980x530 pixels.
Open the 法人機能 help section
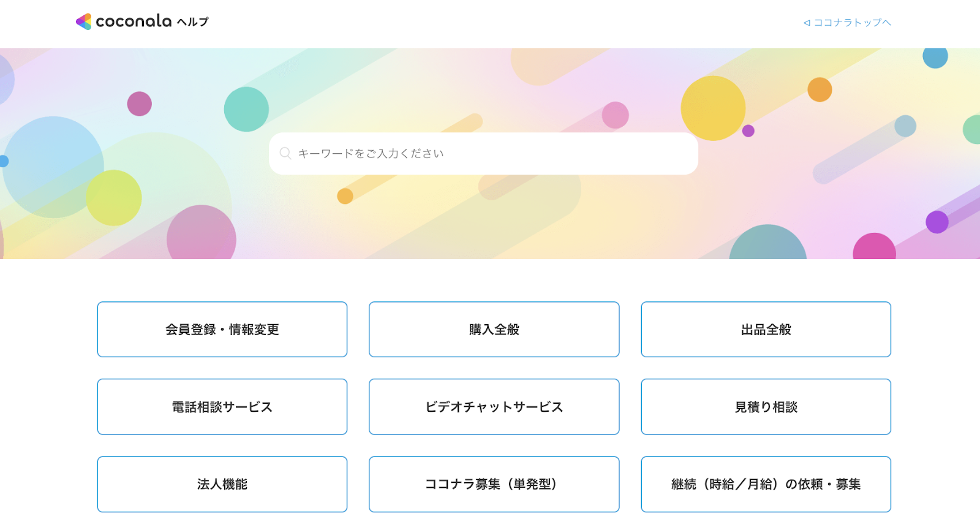click(x=222, y=483)
